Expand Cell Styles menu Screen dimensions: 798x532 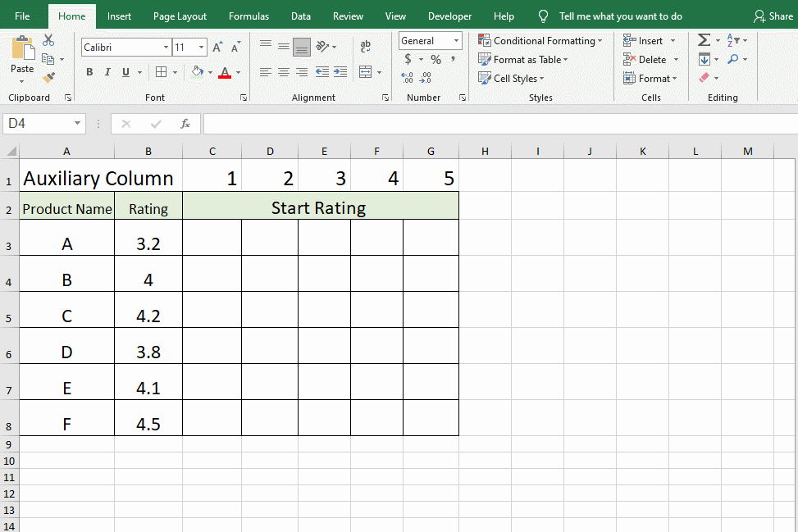coord(511,79)
